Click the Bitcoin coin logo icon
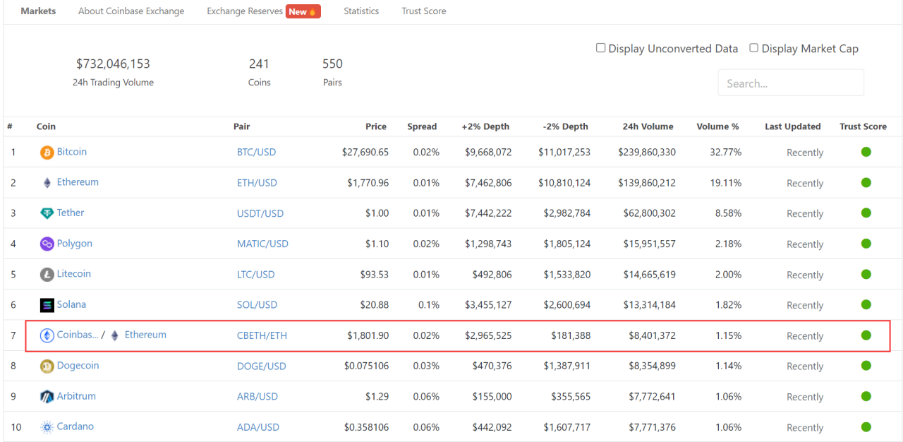This screenshot has height=442, width=903. click(47, 153)
